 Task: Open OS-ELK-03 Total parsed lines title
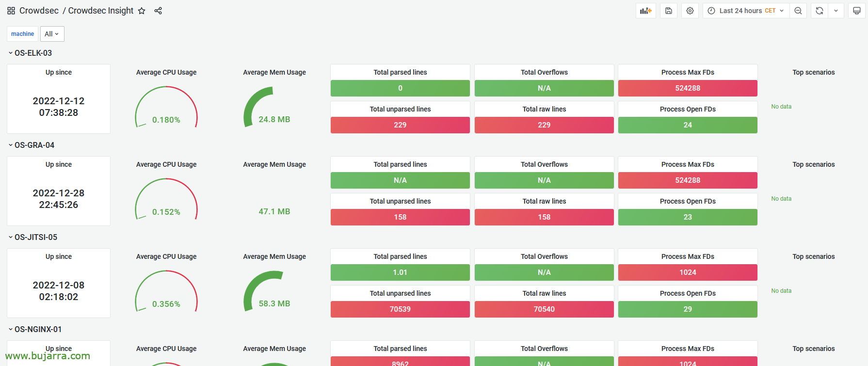coord(400,72)
